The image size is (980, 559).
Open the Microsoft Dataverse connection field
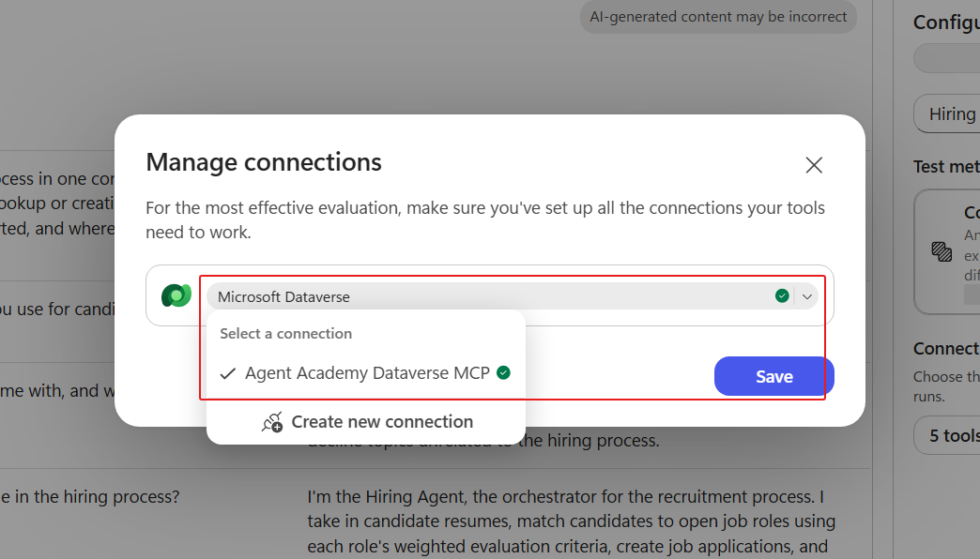(x=512, y=296)
